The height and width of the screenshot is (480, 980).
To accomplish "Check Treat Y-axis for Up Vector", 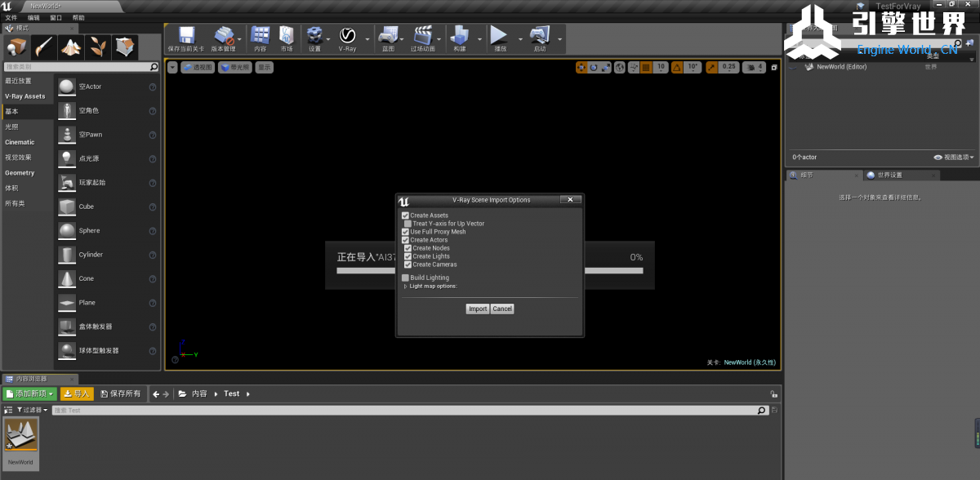I will (408, 224).
